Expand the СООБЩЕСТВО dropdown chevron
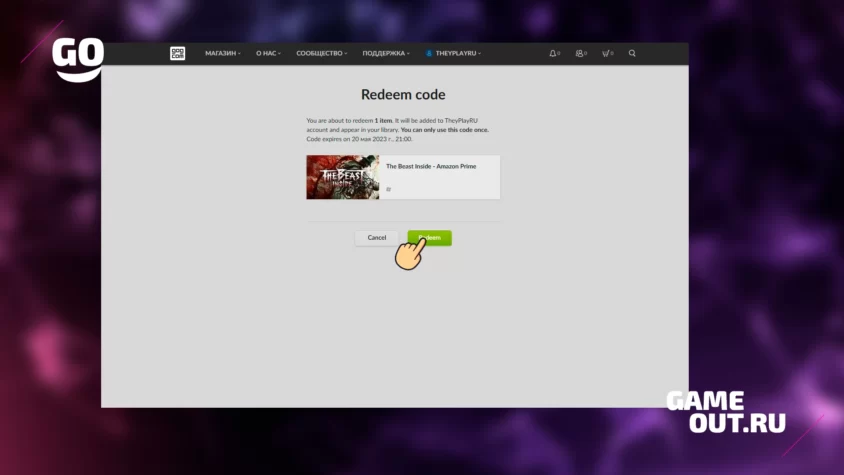844x475 pixels. [x=346, y=54]
